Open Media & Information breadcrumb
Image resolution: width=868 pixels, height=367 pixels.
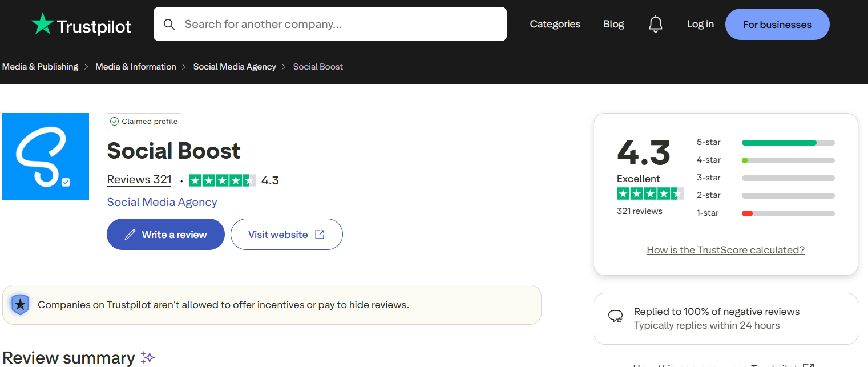point(136,67)
